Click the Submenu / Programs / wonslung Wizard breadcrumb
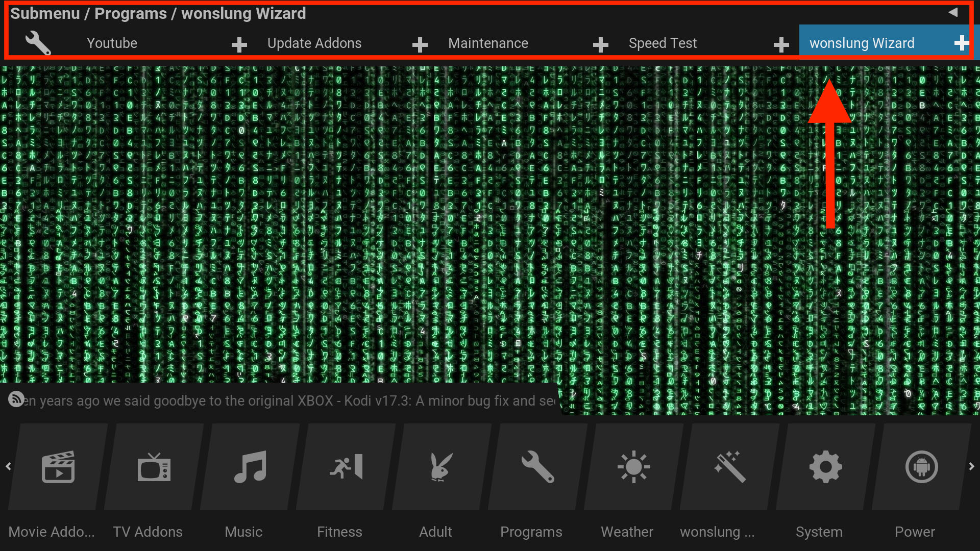This screenshot has width=980, height=551. coord(158,13)
